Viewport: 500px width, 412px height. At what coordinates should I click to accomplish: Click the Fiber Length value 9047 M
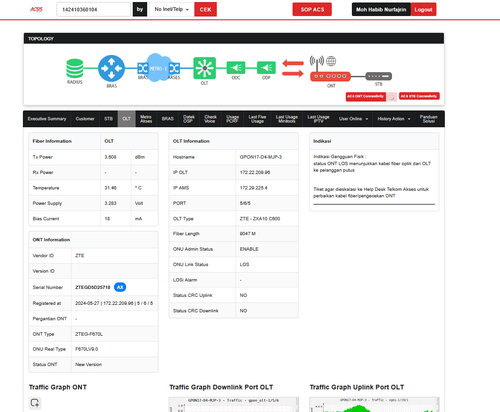248,234
